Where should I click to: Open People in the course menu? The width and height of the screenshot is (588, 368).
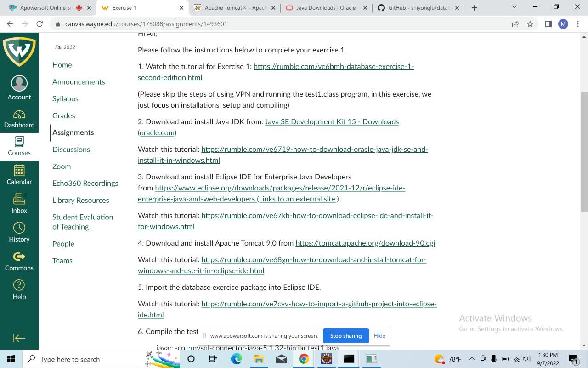point(63,244)
